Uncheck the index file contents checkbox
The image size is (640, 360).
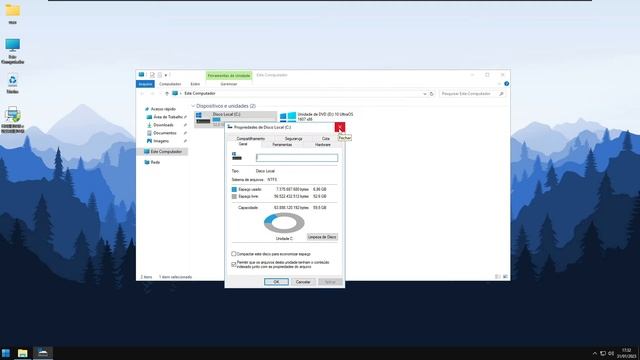coord(234,264)
